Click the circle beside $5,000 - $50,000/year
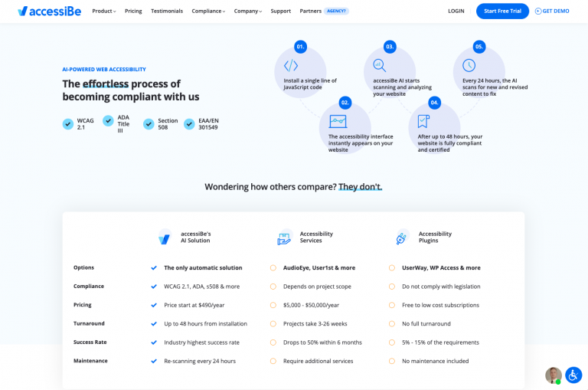 273,305
